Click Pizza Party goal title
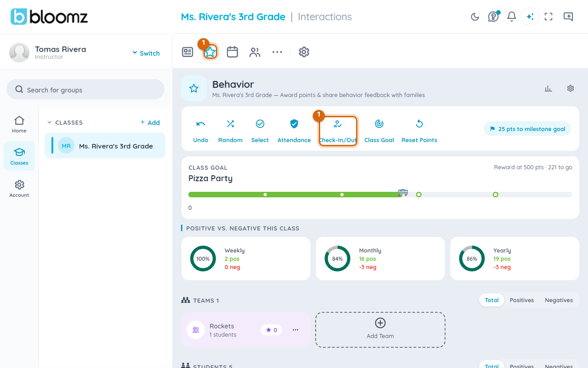 (210, 178)
